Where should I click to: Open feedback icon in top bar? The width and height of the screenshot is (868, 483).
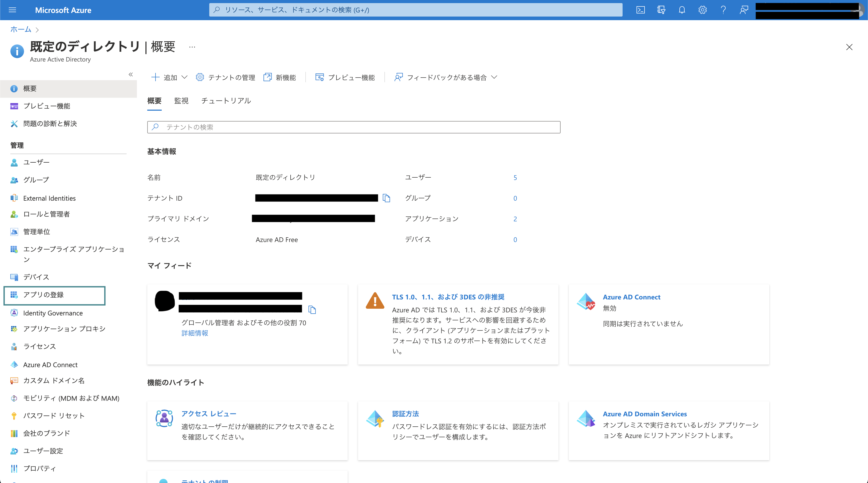tap(744, 10)
